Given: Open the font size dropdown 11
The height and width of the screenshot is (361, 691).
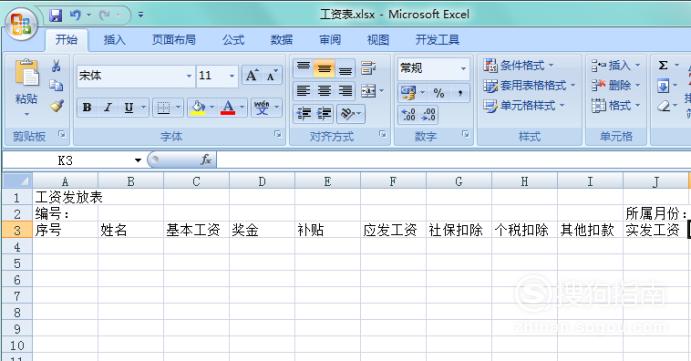Looking at the screenshot, I should 232,76.
